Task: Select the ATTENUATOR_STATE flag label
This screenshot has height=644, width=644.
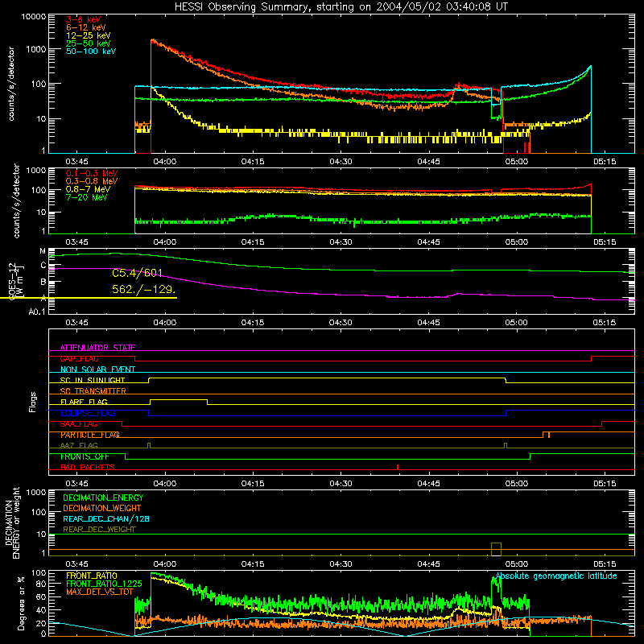Action: point(97,348)
